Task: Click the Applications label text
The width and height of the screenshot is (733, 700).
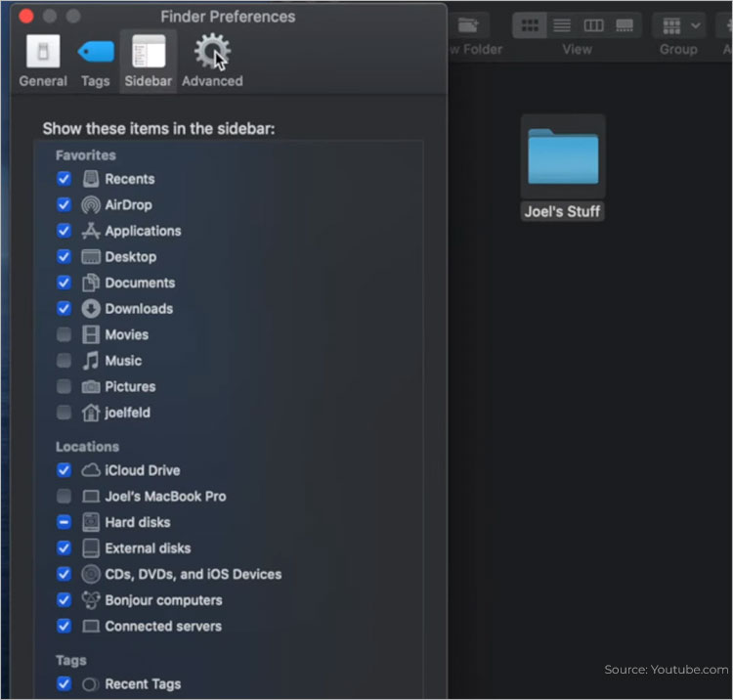Action: point(143,231)
